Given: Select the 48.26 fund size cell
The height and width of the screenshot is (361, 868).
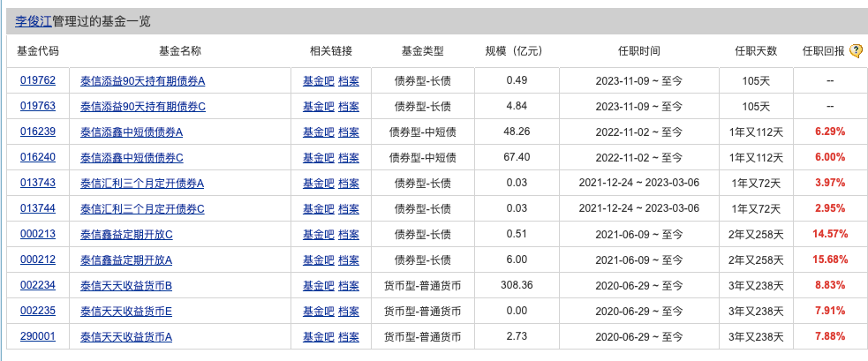Looking at the screenshot, I should 517,132.
